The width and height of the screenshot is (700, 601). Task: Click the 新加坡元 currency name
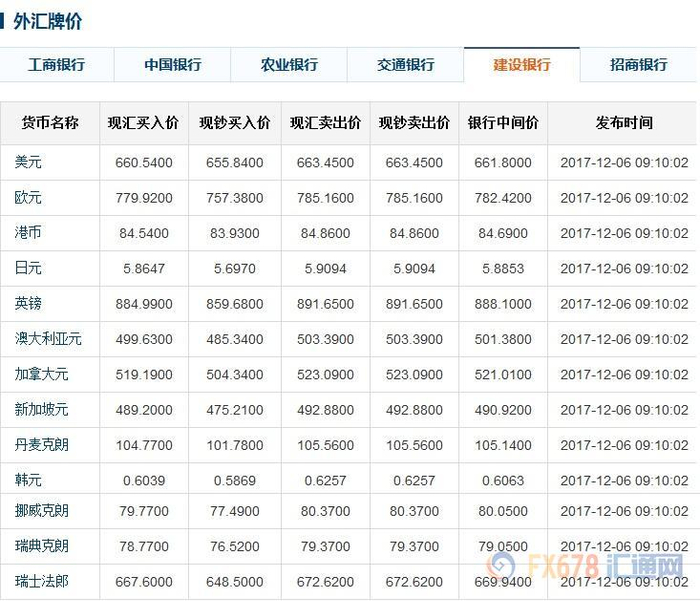coord(42,409)
